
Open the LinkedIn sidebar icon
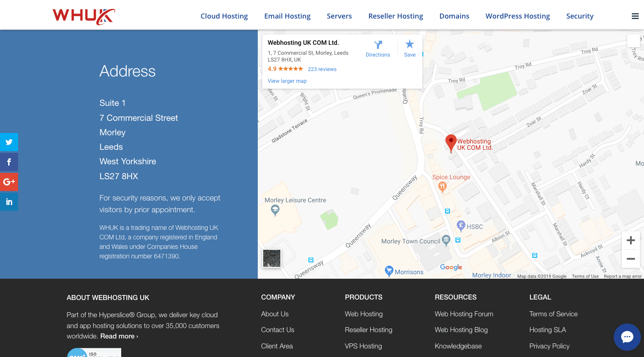(9, 202)
